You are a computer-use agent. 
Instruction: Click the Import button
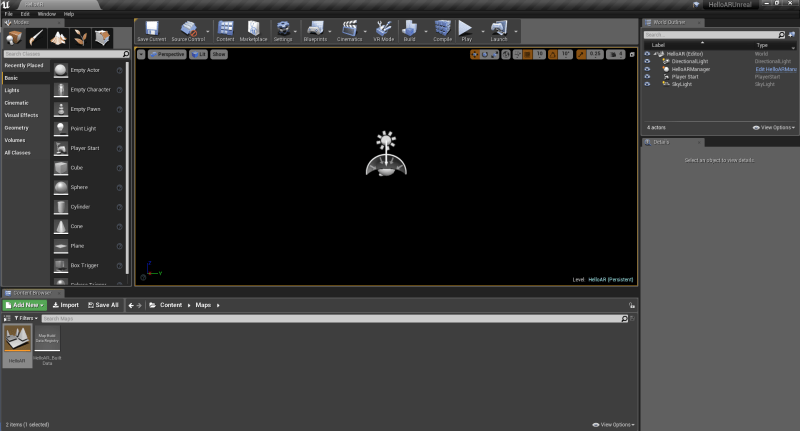pyautogui.click(x=66, y=305)
